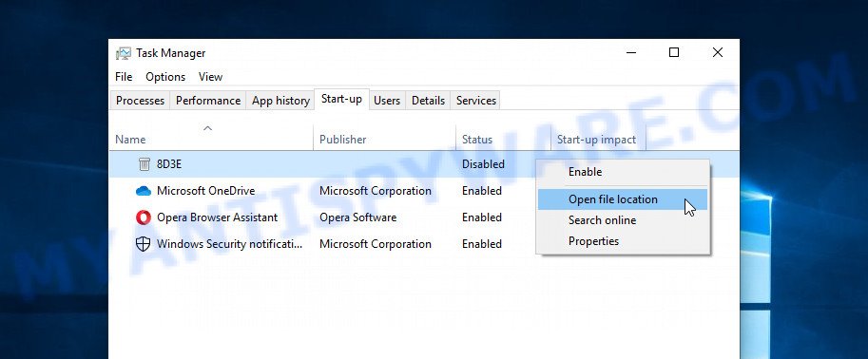Click Microsoft Corporation publisher of OneDrive

(376, 191)
